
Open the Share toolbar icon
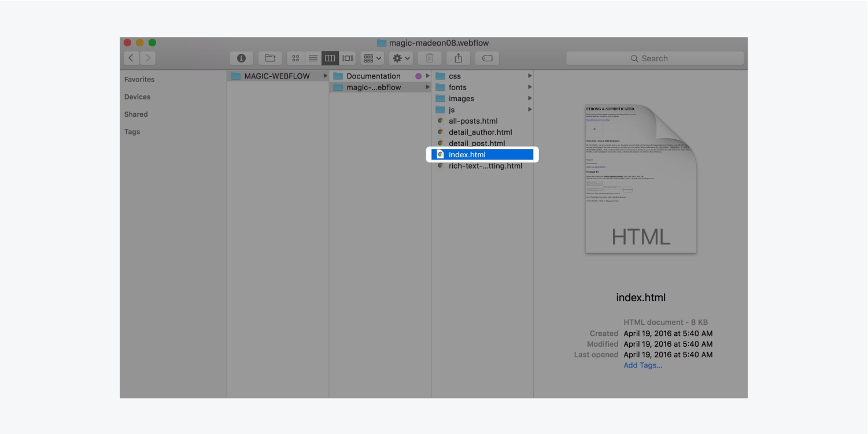point(459,58)
